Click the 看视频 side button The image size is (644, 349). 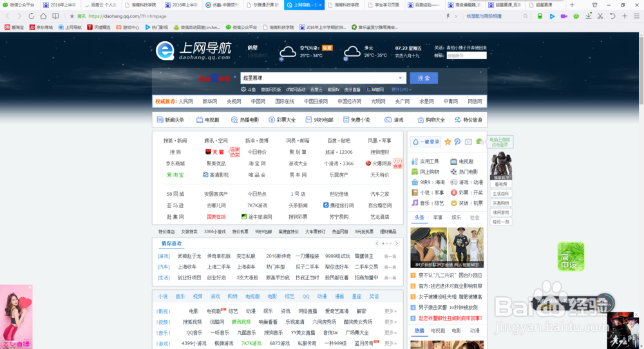[x=500, y=184]
